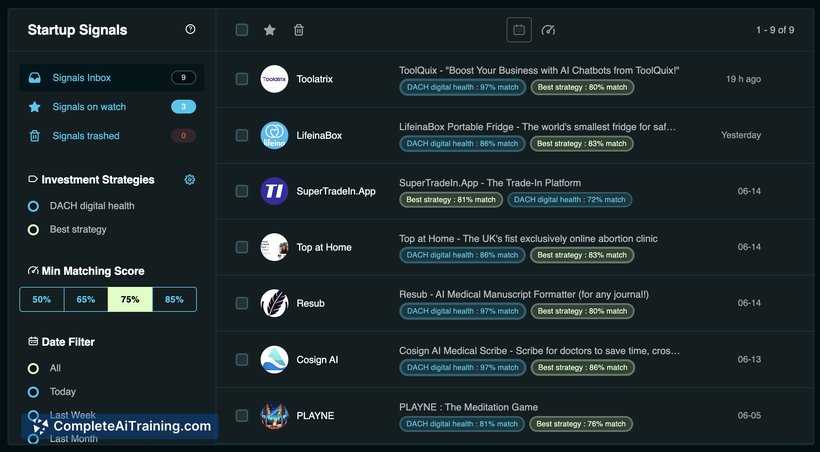Viewport: 820px width, 452px height.
Task: Open Top at Home abortion clinic title
Action: coord(528,239)
